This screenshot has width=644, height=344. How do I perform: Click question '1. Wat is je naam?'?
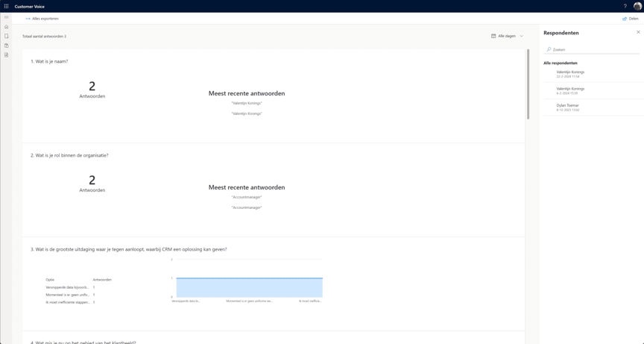[x=49, y=61]
